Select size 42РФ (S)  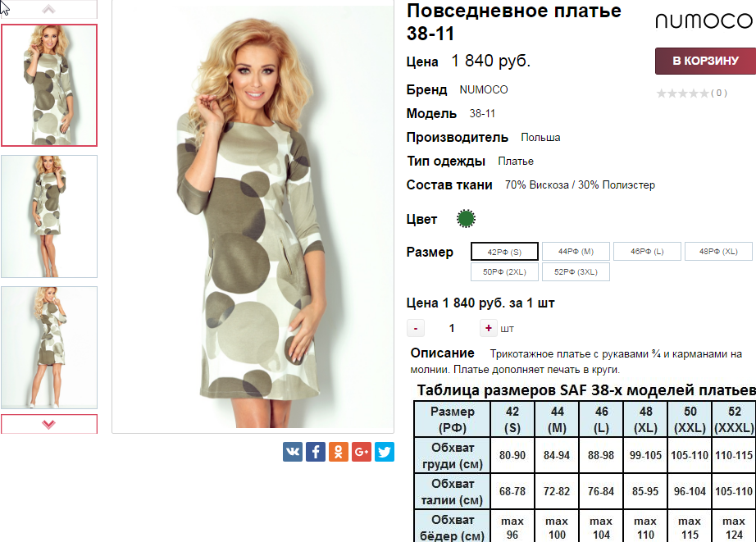click(x=504, y=252)
